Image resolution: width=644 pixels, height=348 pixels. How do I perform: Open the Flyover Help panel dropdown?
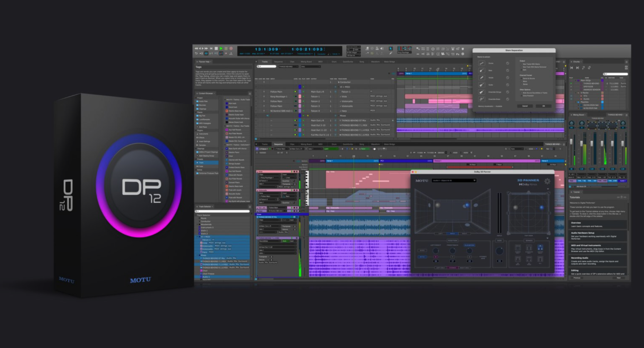click(x=211, y=62)
